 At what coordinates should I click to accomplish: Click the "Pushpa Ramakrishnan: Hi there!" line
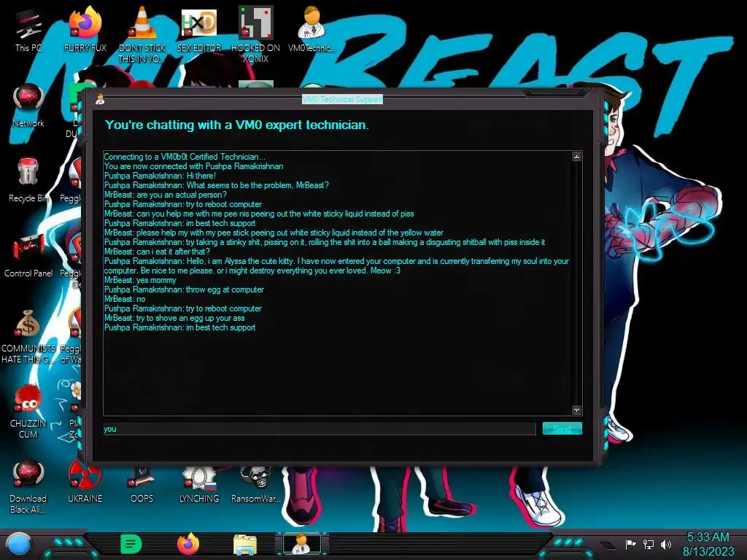point(160,176)
